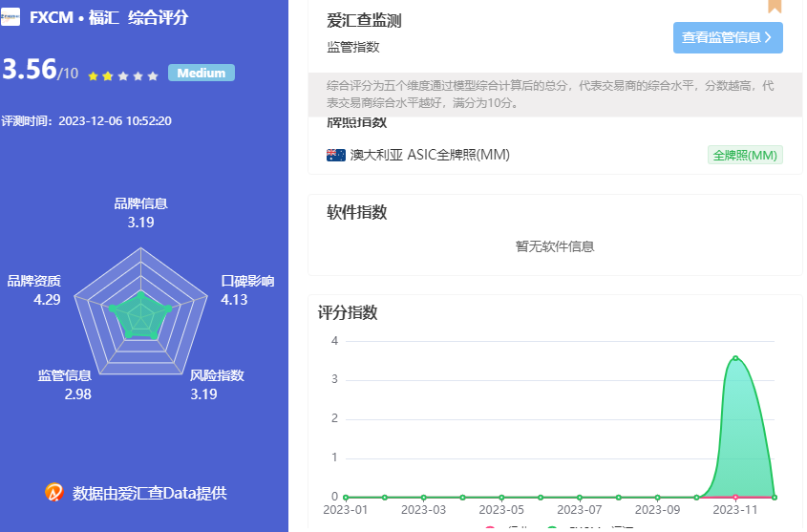
Task: Click the Australia flag icon
Action: [335, 155]
